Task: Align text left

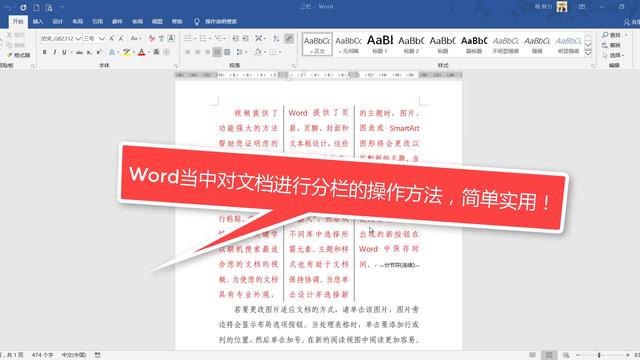Action: pos(188,52)
